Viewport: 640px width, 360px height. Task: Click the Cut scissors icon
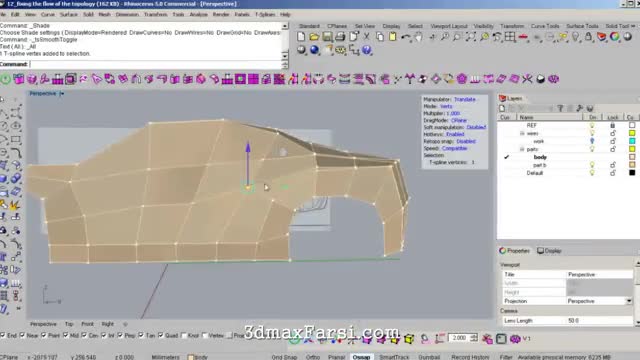tap(367, 37)
